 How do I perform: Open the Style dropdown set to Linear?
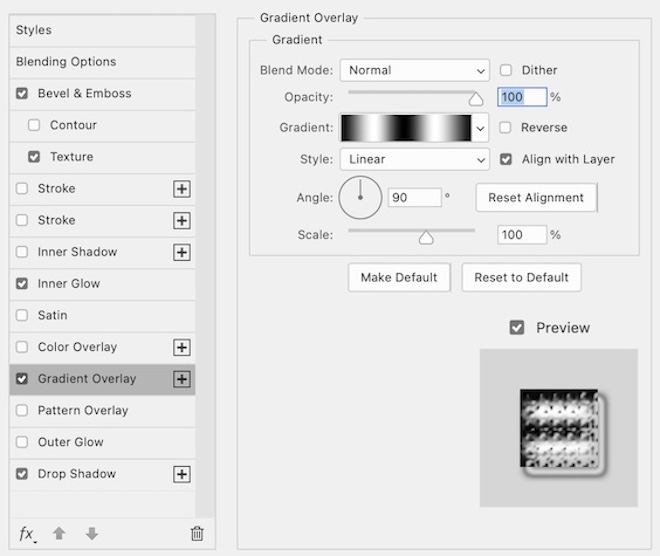[414, 159]
